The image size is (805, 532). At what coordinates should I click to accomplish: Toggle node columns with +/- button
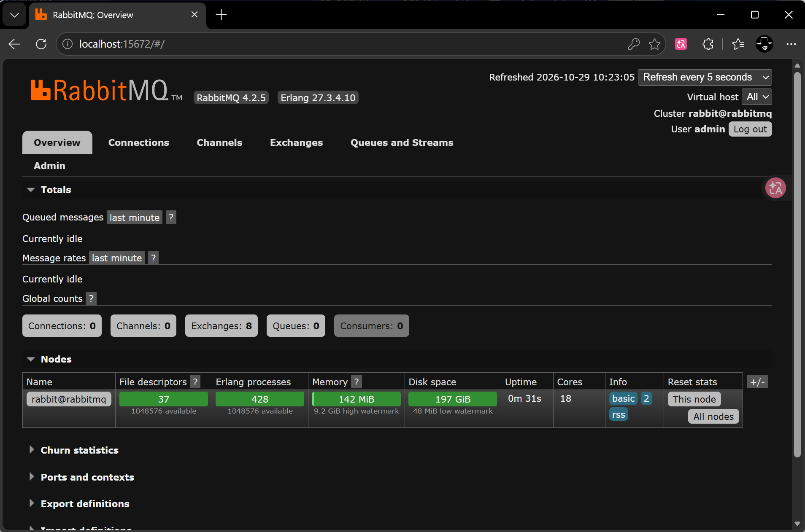[757, 382]
